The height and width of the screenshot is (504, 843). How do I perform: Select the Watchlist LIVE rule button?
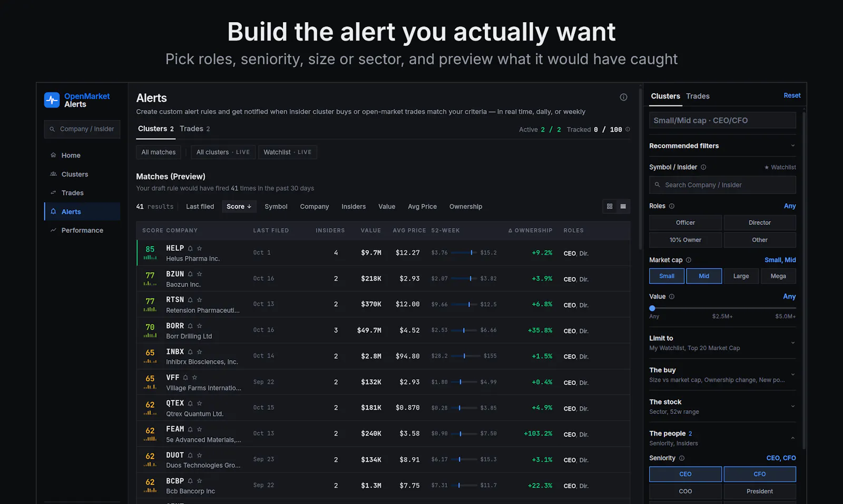[x=288, y=152]
